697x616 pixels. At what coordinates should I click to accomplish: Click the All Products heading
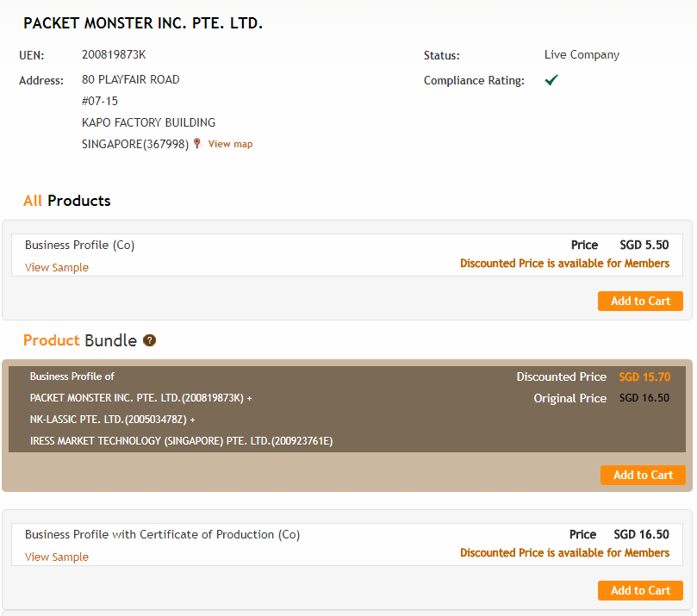67,201
